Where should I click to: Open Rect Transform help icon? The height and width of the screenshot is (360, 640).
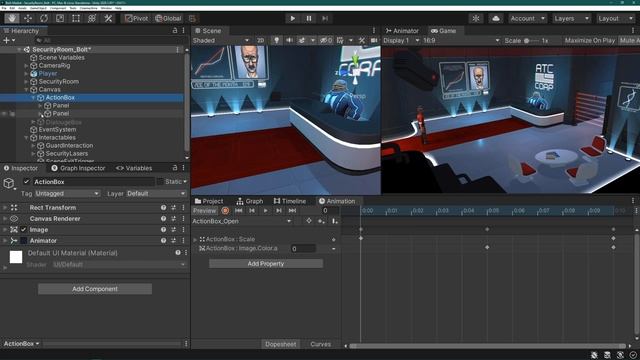point(163,208)
